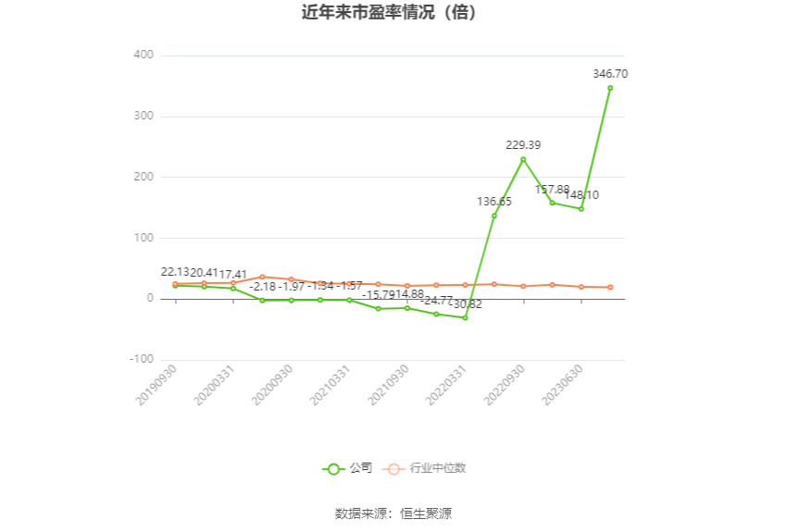Click the 20230630 x-axis label
The image size is (787, 532).
(x=562, y=385)
